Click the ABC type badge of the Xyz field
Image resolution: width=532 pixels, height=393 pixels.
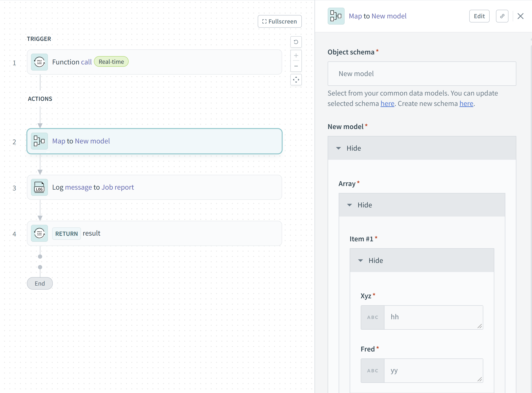[373, 317]
